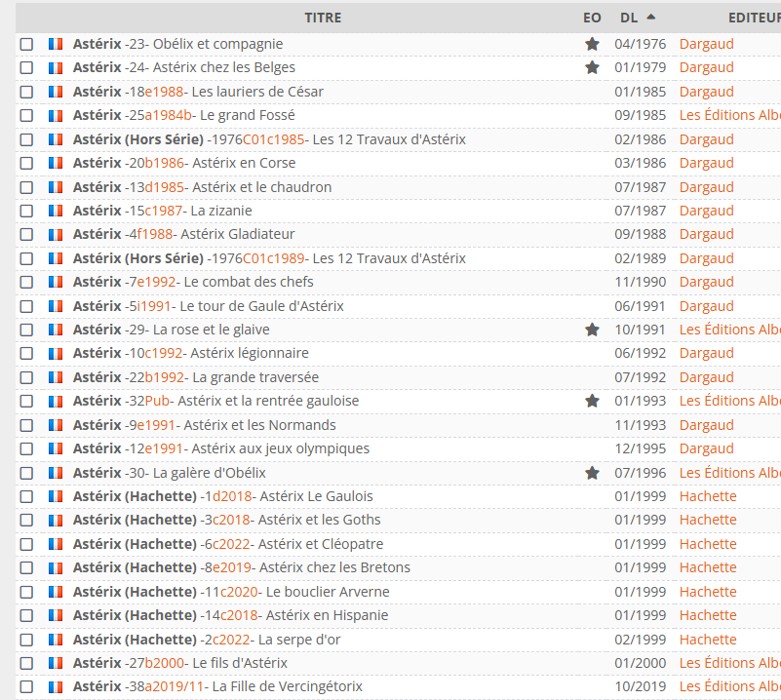Check the box for La grande traversée
The height and width of the screenshot is (700, 781).
[x=26, y=377]
